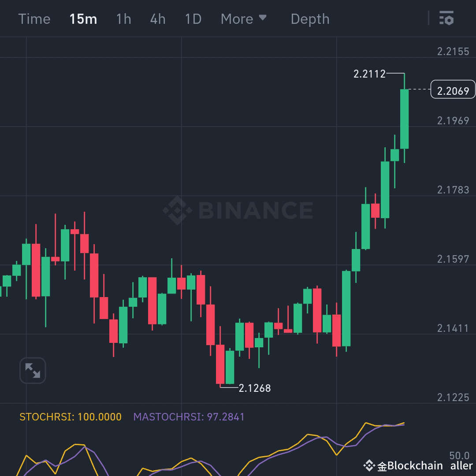476x476 pixels.
Task: Open the Depth view
Action: (x=310, y=19)
